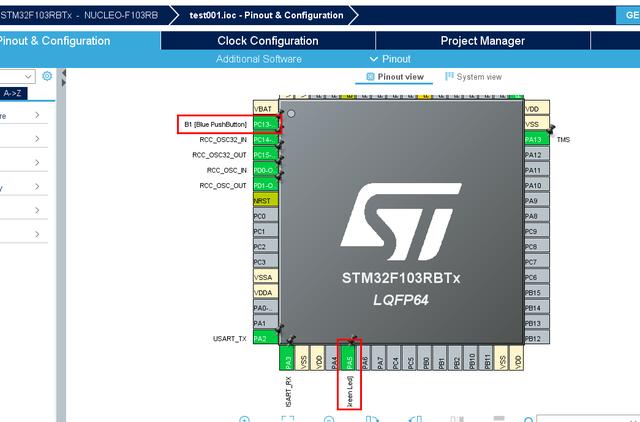
Task: Open the search combo box dropdown arrow
Action: tap(28, 76)
